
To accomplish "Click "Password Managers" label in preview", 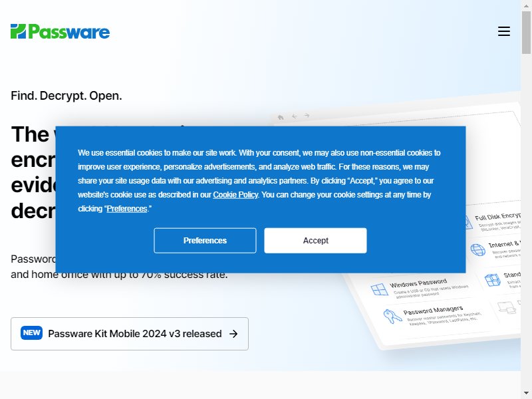I will pyautogui.click(x=433, y=310).
